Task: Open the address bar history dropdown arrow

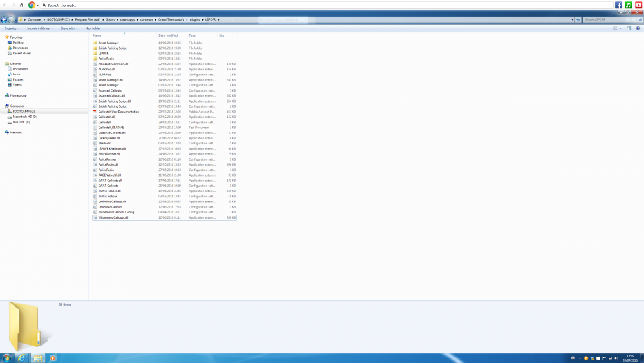Action: pyautogui.click(x=572, y=19)
